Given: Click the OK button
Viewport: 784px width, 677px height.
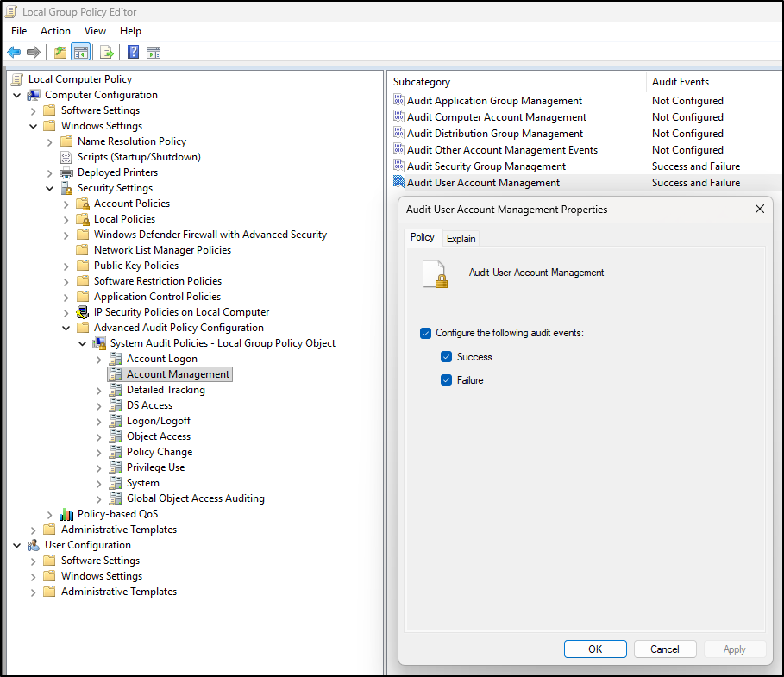Looking at the screenshot, I should click(595, 649).
